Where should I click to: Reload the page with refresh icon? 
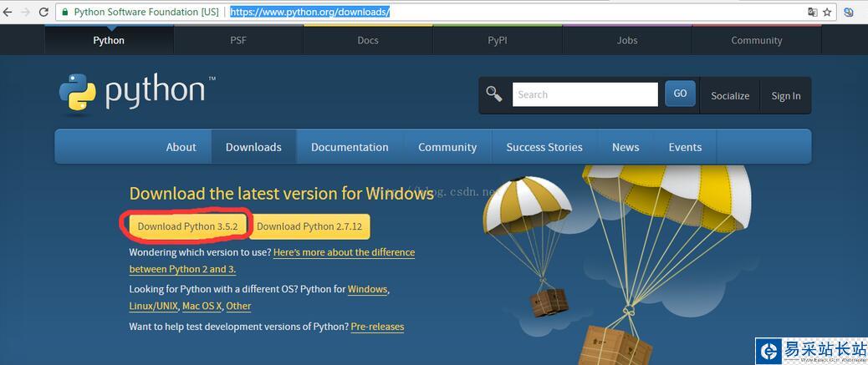point(43,13)
